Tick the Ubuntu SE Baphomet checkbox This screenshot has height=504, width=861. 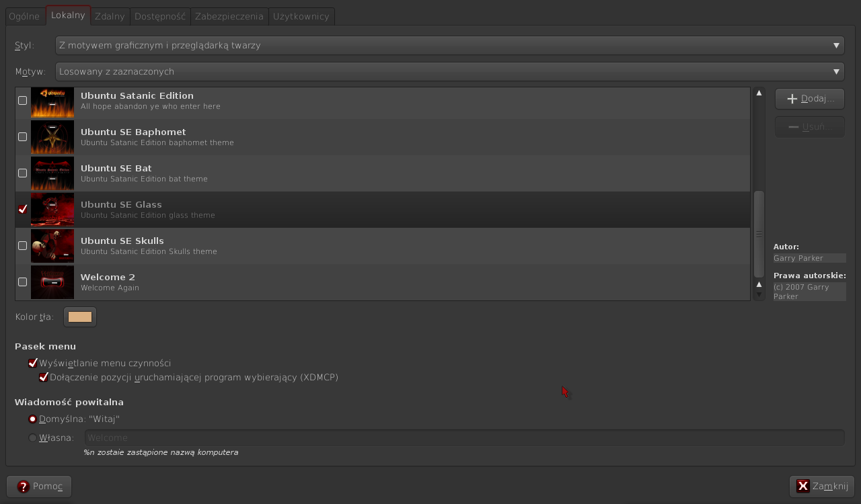pyautogui.click(x=22, y=136)
